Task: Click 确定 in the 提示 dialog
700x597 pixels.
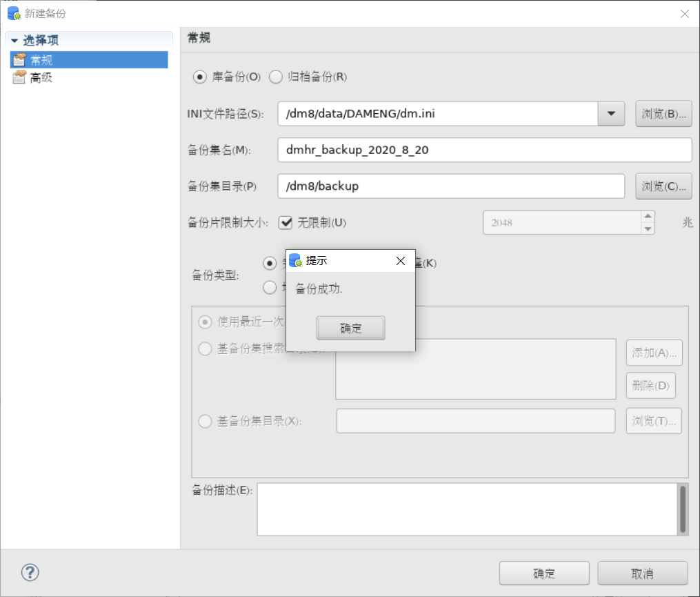Action: click(x=350, y=328)
